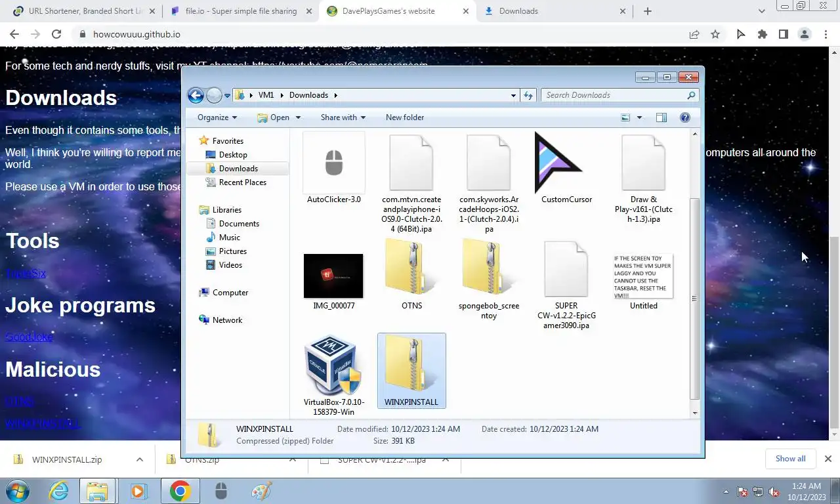Open recent pages dropdown next to Forward

(228, 95)
